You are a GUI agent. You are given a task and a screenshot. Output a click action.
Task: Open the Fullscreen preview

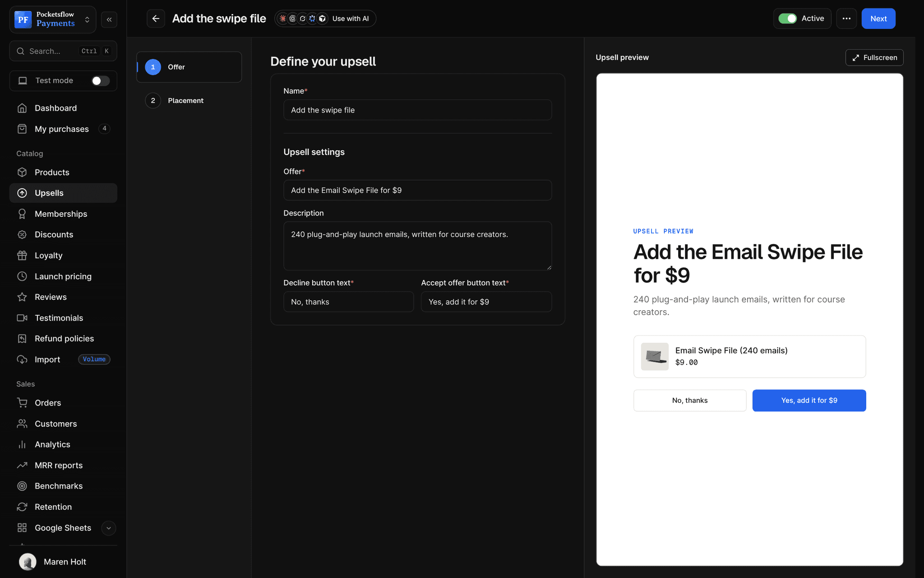coord(874,57)
